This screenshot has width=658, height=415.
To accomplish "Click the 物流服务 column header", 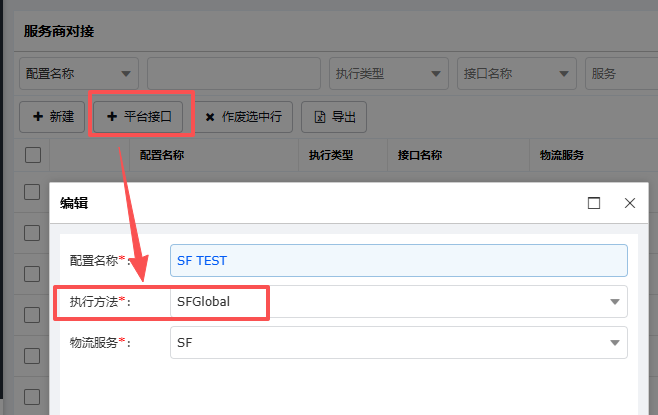I will (562, 155).
